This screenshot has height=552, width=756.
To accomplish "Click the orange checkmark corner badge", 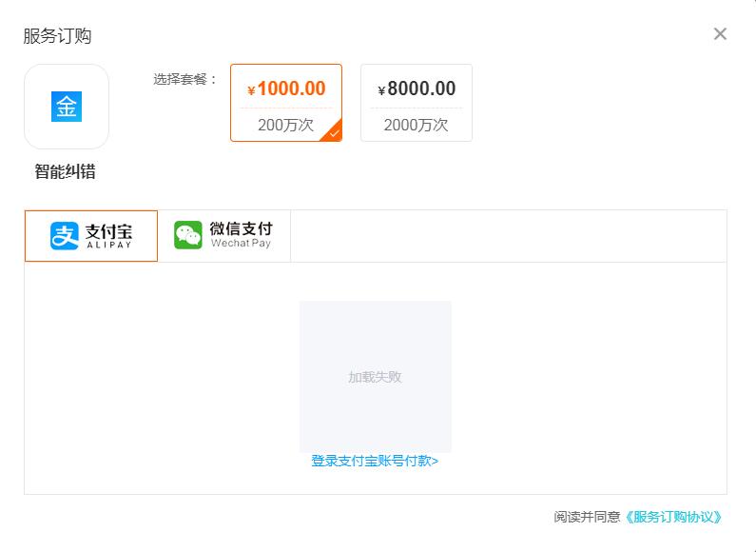I will tap(334, 134).
